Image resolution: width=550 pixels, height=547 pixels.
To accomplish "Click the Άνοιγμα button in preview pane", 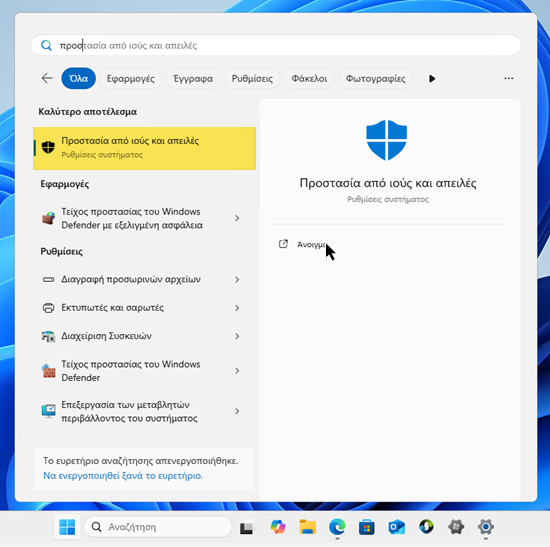I will point(312,245).
